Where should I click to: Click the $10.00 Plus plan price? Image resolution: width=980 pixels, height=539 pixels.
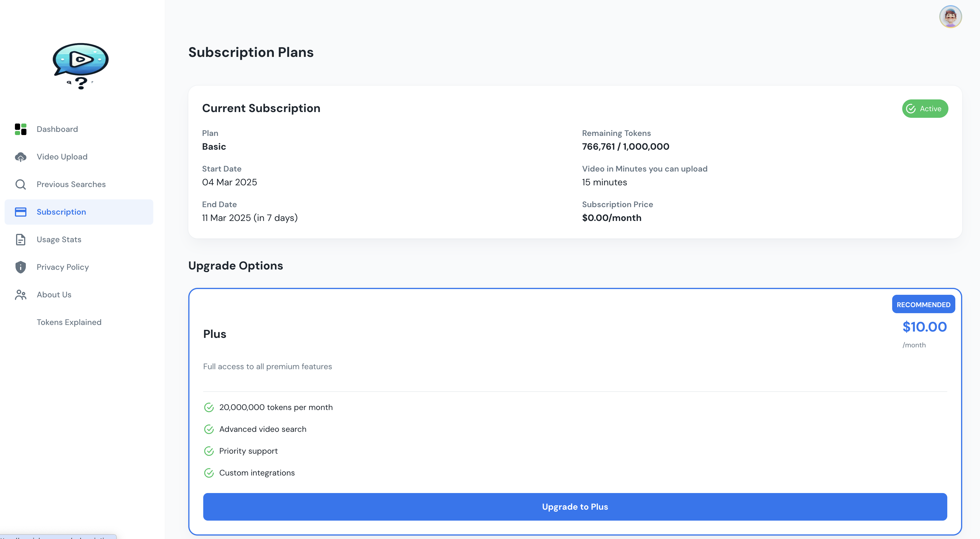click(x=924, y=327)
